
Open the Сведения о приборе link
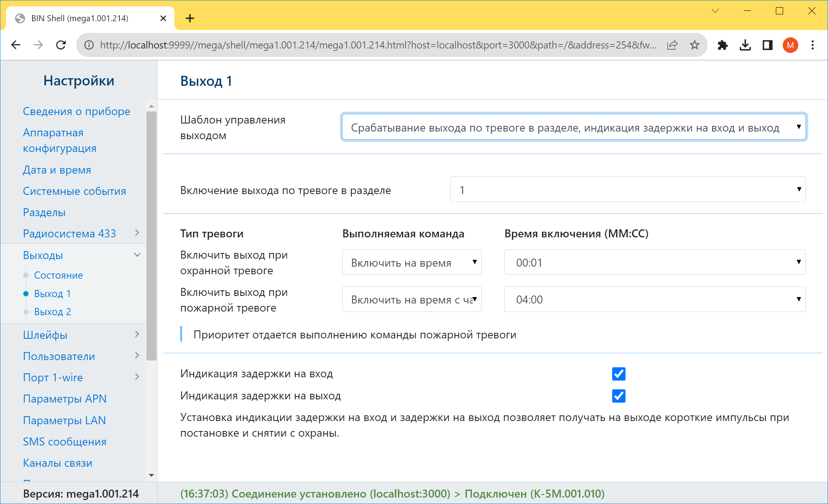click(76, 111)
